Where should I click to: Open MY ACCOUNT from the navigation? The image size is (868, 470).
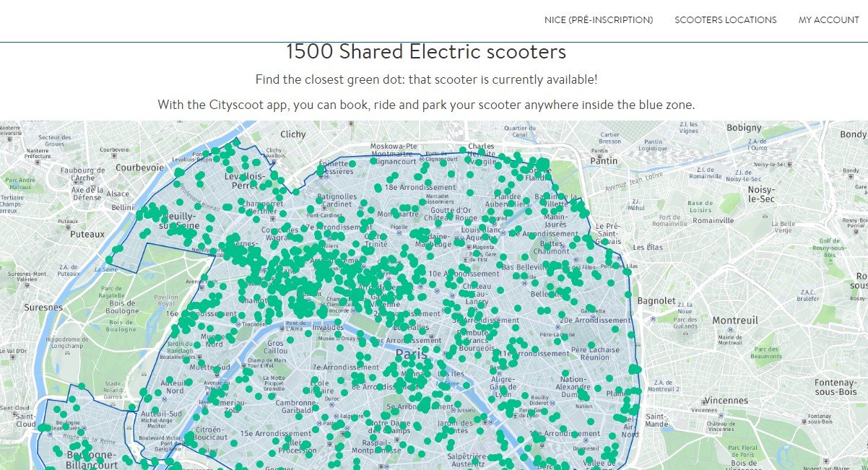click(829, 20)
